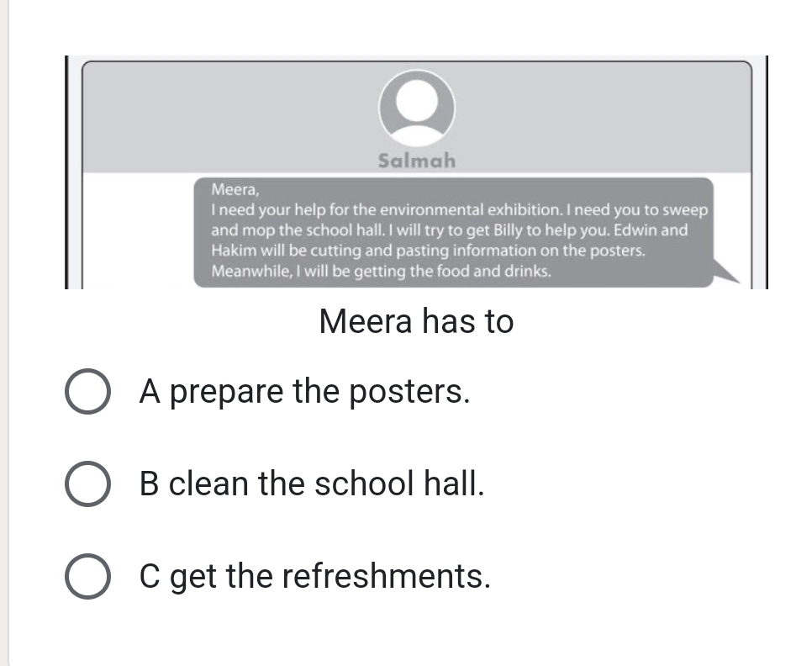Click the word Hakim in the message
812x666 pixels.
click(x=230, y=251)
